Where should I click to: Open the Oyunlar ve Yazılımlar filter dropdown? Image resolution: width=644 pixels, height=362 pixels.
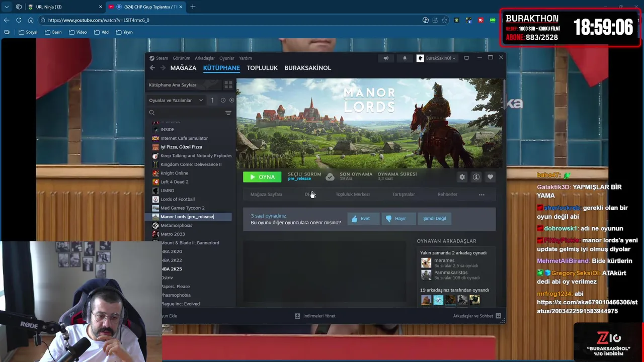[x=176, y=100]
